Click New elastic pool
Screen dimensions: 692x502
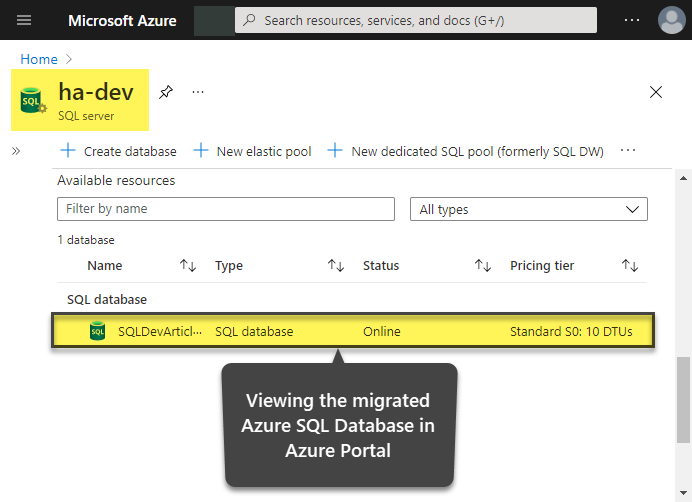(x=252, y=151)
